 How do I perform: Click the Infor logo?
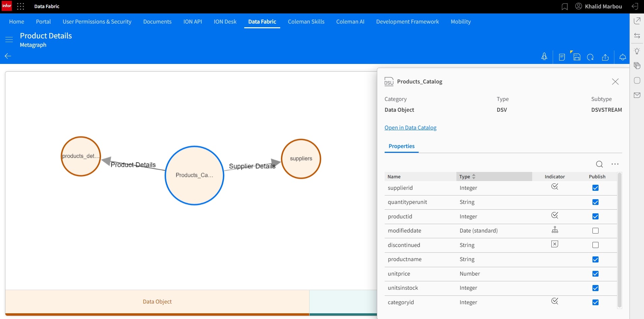tap(7, 6)
